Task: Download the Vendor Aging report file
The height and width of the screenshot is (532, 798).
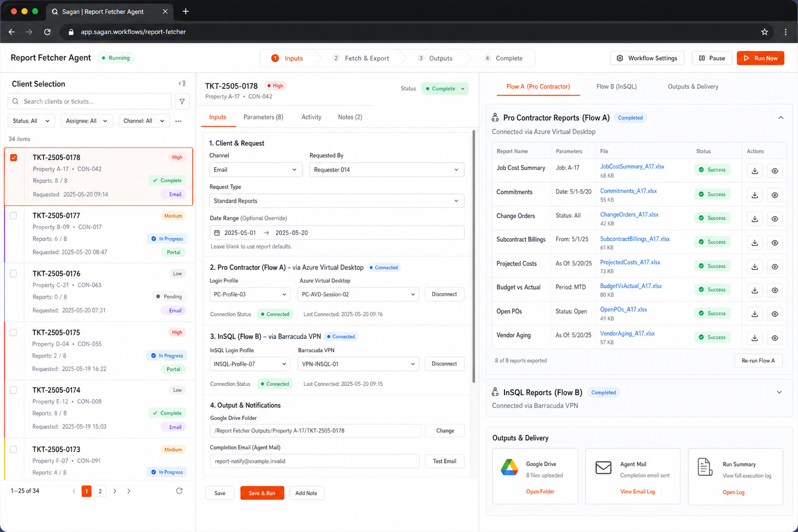Action: pyautogui.click(x=754, y=338)
